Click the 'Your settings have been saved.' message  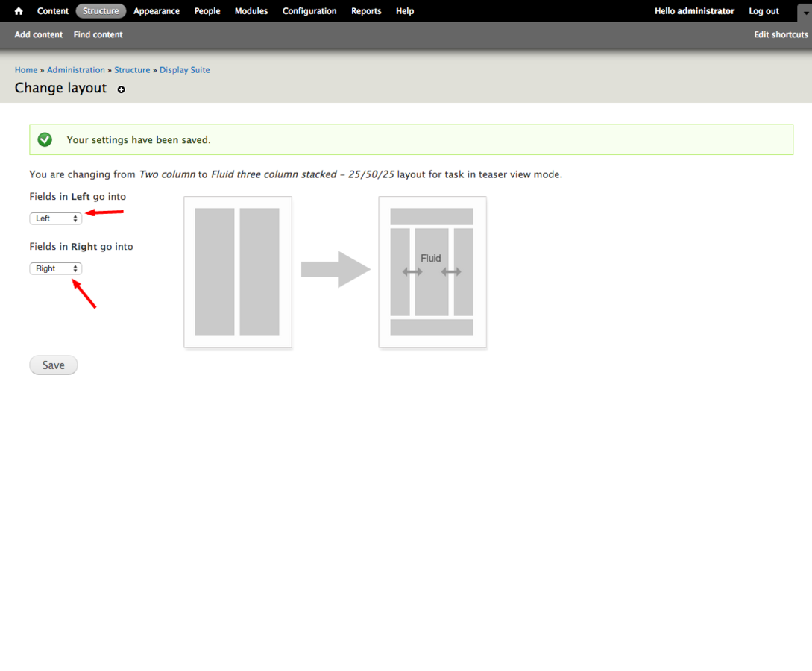[139, 140]
